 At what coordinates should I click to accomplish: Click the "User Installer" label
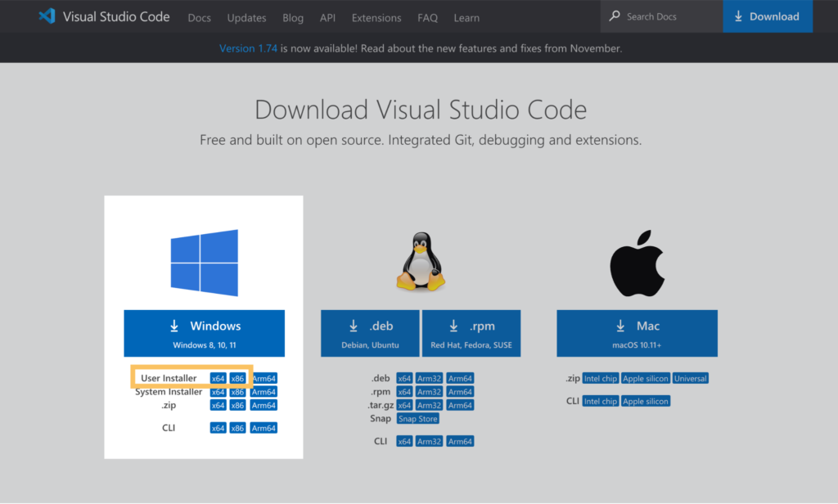tap(169, 378)
